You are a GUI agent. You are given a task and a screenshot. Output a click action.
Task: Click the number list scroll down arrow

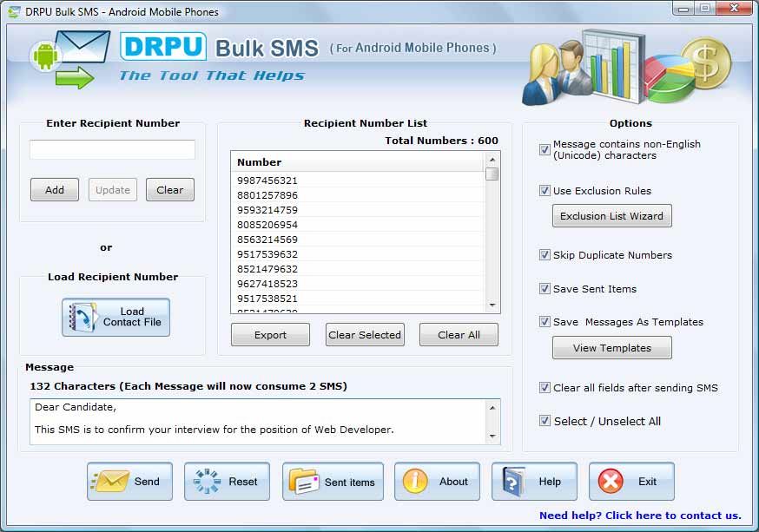[492, 305]
